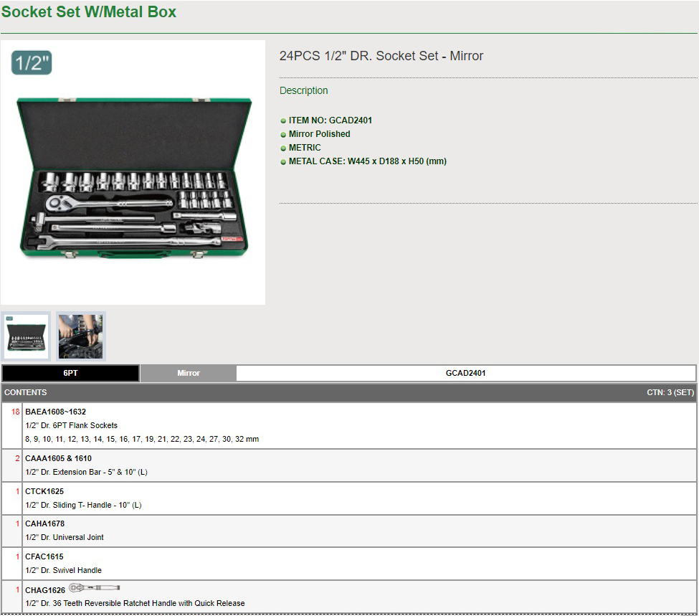699x616 pixels.
Task: Click part code BAEA1608~1632
Action: 55,412
